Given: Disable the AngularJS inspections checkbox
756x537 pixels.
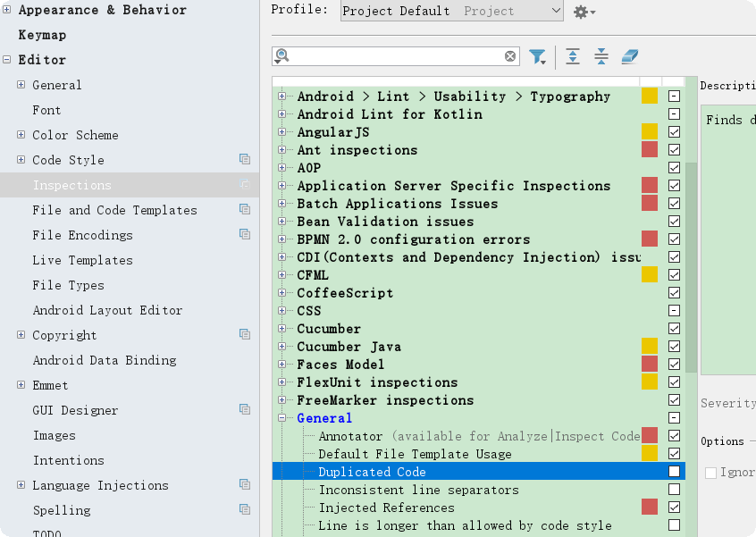Looking at the screenshot, I should point(674,132).
